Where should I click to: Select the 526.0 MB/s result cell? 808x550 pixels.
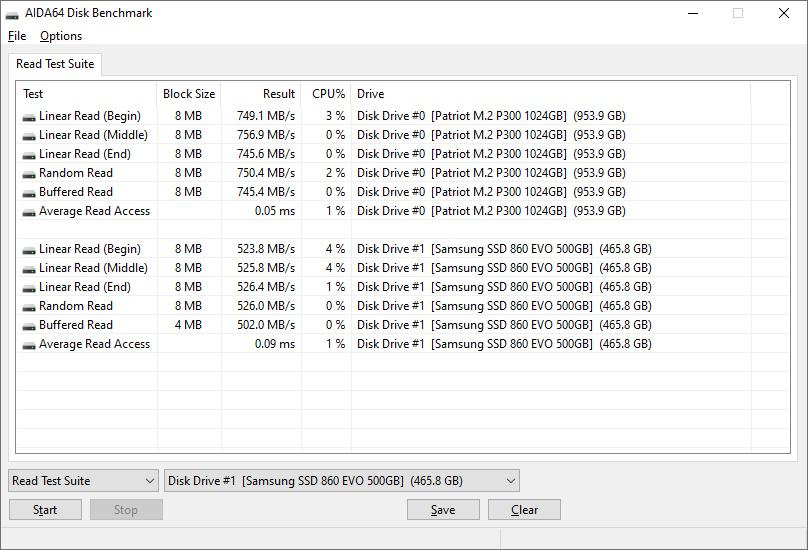pyautogui.click(x=266, y=306)
